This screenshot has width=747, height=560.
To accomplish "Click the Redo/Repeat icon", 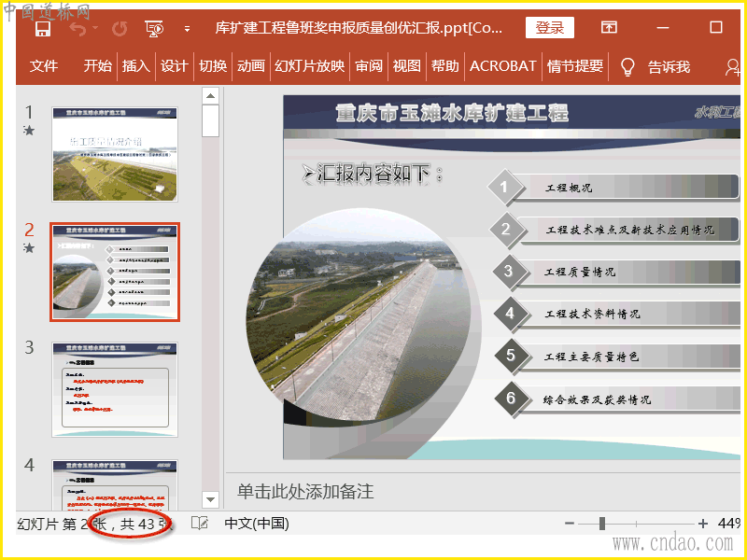I will [120, 29].
